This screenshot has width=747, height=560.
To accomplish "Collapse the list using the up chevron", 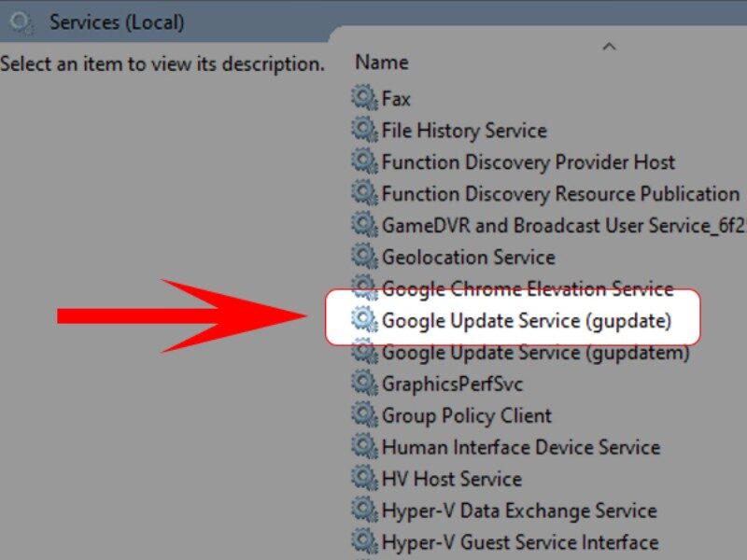I will [612, 45].
